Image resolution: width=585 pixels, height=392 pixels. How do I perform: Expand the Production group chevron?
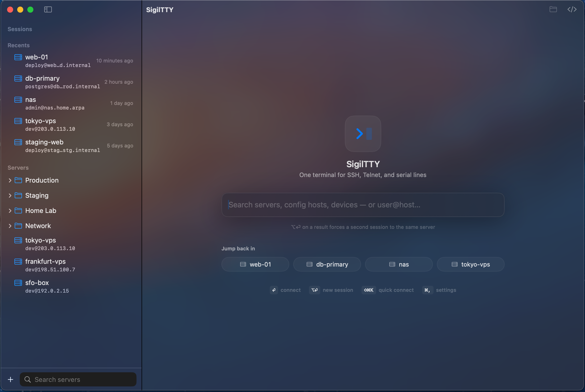(10, 180)
